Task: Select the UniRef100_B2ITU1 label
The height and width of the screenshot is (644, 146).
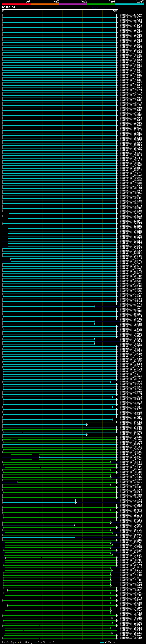Action: point(131,311)
